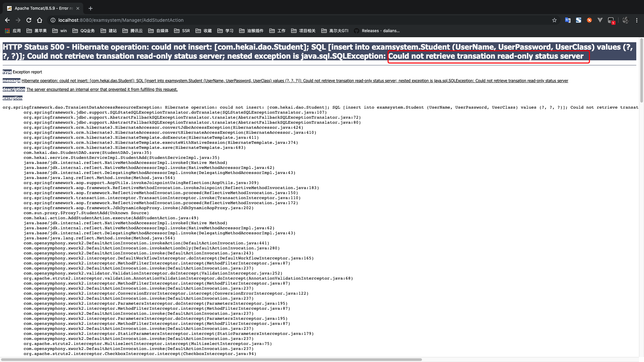The image size is (644, 362).
Task: Click the HTTP Status 500 heading
Action: pyautogui.click(x=319, y=52)
